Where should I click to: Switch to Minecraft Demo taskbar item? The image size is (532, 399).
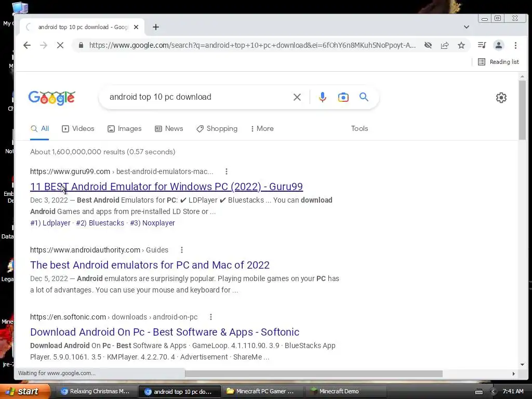tap(345, 392)
